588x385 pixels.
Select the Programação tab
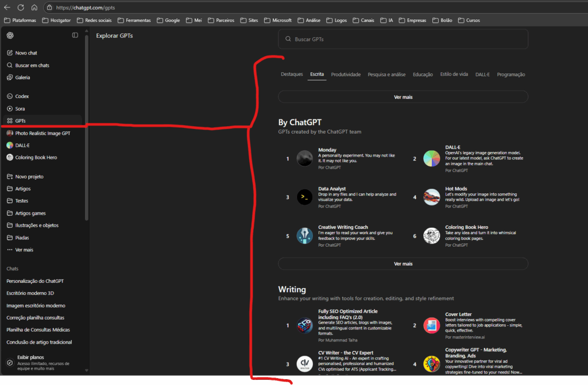[x=510, y=75]
